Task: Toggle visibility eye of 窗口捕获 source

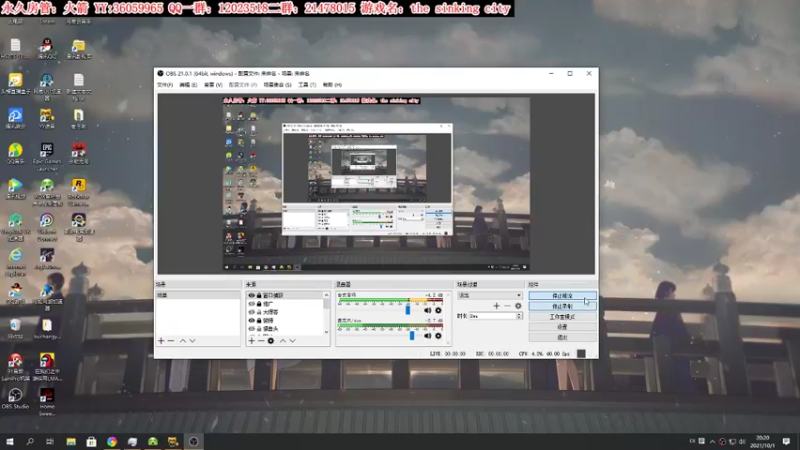Action: tap(251, 295)
